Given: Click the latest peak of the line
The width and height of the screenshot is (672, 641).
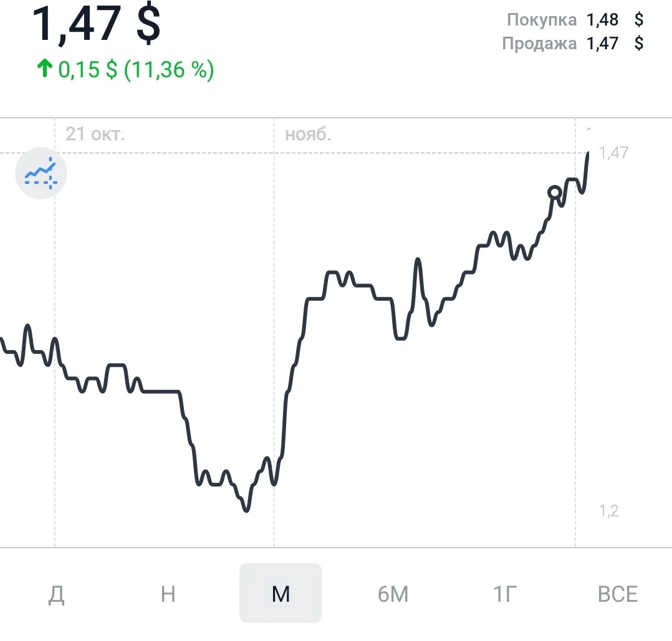Looking at the screenshot, I should point(588,153).
